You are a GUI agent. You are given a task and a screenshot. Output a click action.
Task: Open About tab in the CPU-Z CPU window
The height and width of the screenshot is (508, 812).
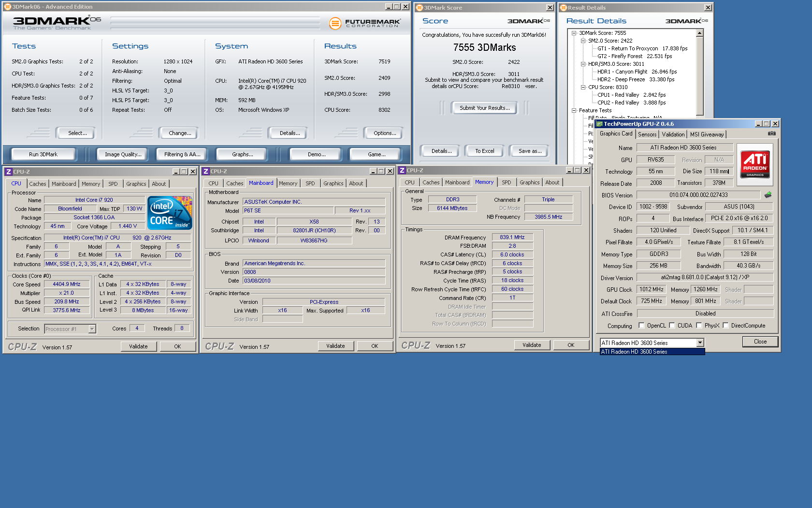(x=159, y=184)
